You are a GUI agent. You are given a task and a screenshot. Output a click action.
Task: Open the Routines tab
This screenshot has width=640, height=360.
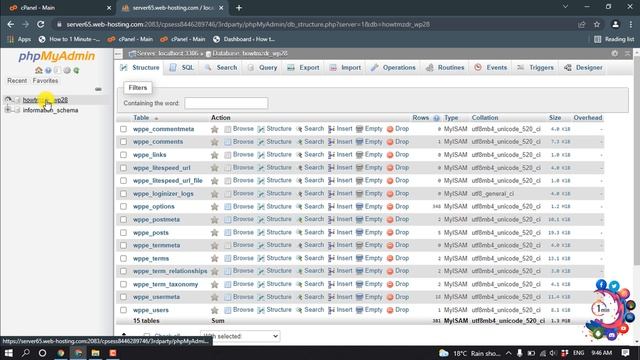coord(445,68)
